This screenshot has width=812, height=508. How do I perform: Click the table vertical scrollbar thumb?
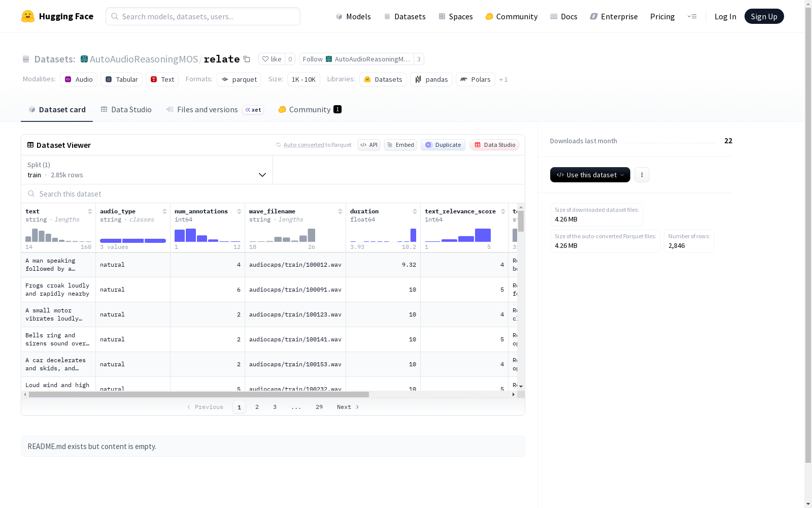pyautogui.click(x=521, y=221)
